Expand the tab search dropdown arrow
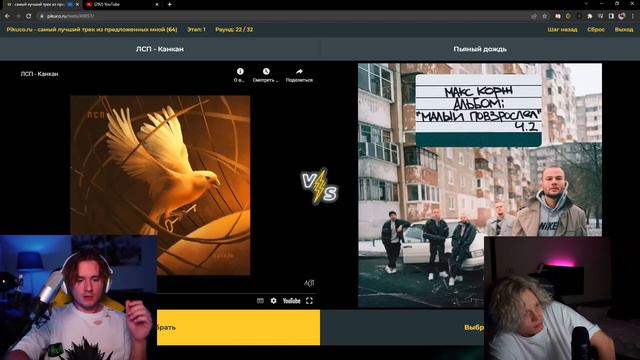This screenshot has height=360, width=640. pyautogui.click(x=586, y=4)
